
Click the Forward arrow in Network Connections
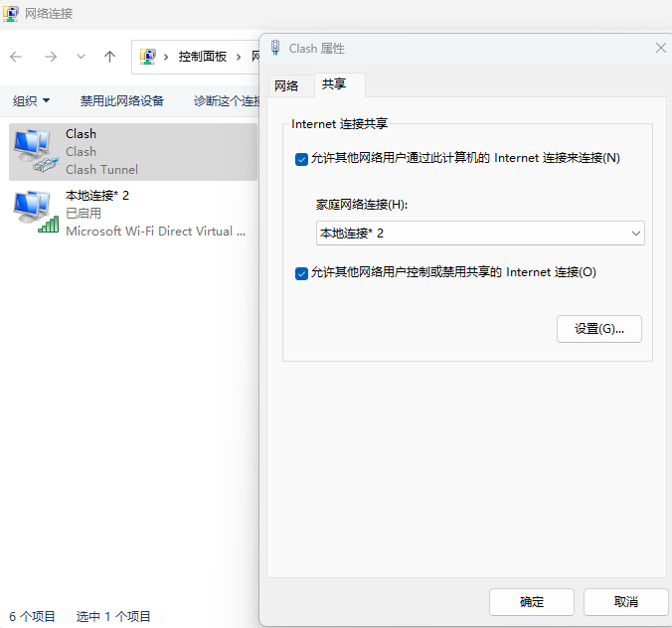point(51,57)
